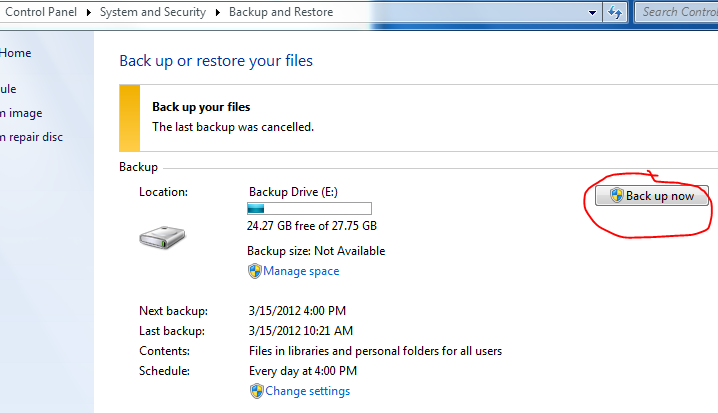Viewport: 718px width, 413px height.
Task: Open the Manage space link
Action: coord(301,271)
